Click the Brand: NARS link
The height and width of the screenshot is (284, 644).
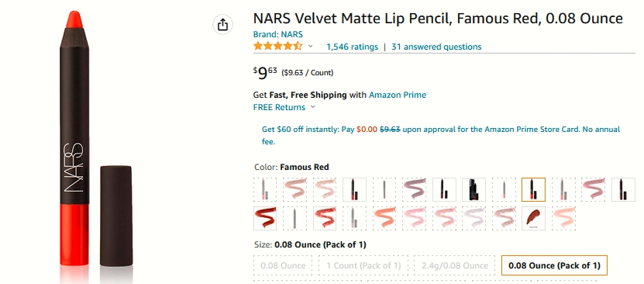[277, 34]
